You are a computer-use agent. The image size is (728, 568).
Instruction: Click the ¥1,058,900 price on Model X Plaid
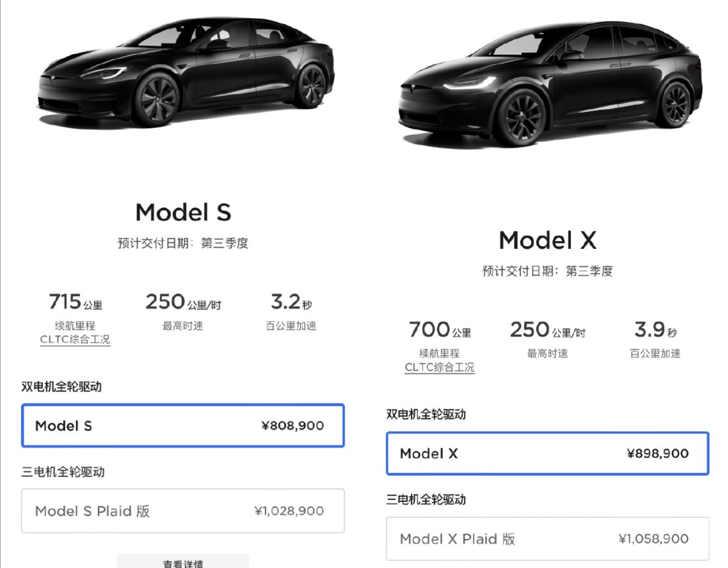pos(654,539)
